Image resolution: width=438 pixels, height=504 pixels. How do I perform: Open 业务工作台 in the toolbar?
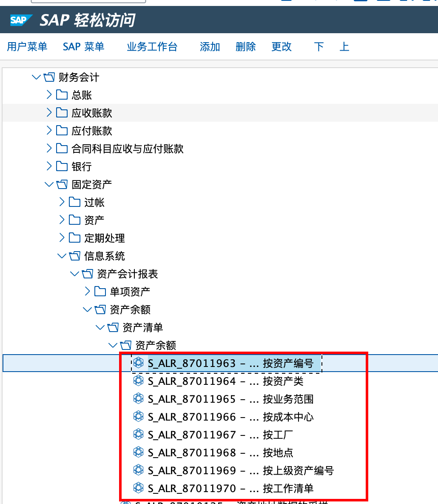[152, 46]
